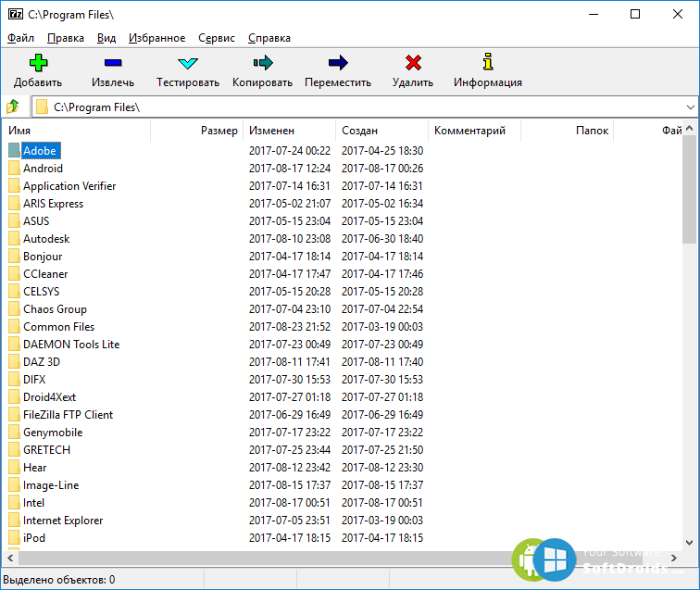The width and height of the screenshot is (700, 590).
Task: Click the Копировать arrow icon
Action: 263,63
